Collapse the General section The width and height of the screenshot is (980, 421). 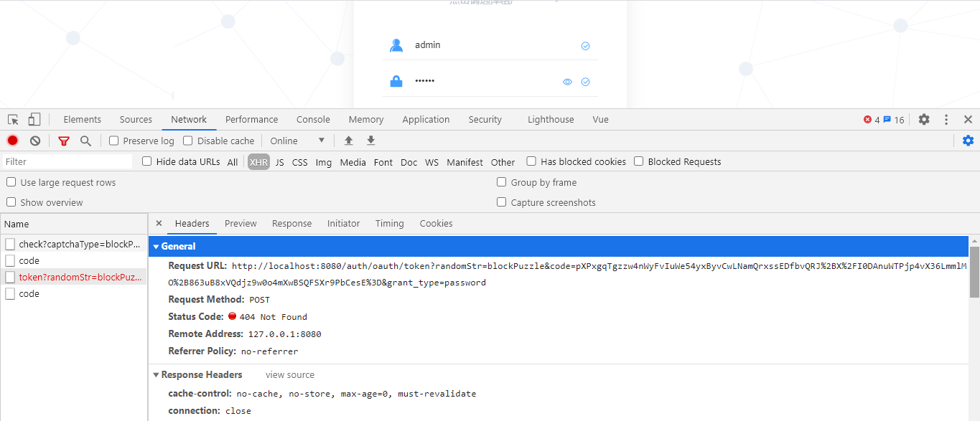coord(157,246)
